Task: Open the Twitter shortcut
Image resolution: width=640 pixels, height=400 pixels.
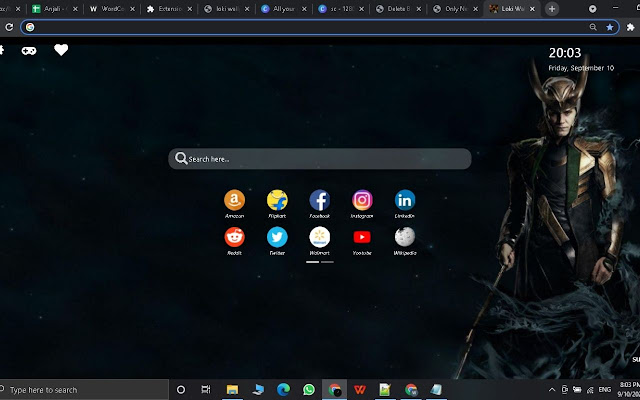Action: pyautogui.click(x=277, y=237)
